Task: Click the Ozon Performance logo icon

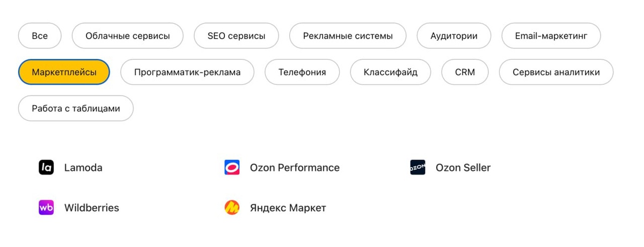Action: (232, 168)
